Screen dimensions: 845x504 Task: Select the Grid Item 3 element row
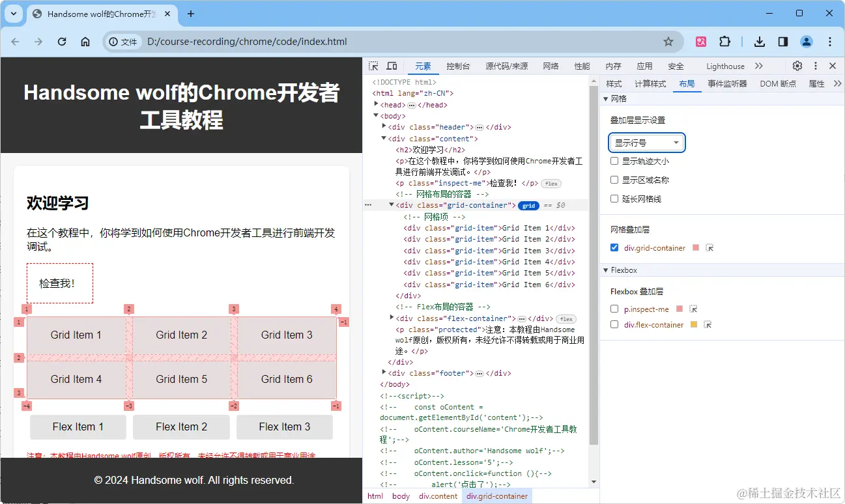coord(489,251)
